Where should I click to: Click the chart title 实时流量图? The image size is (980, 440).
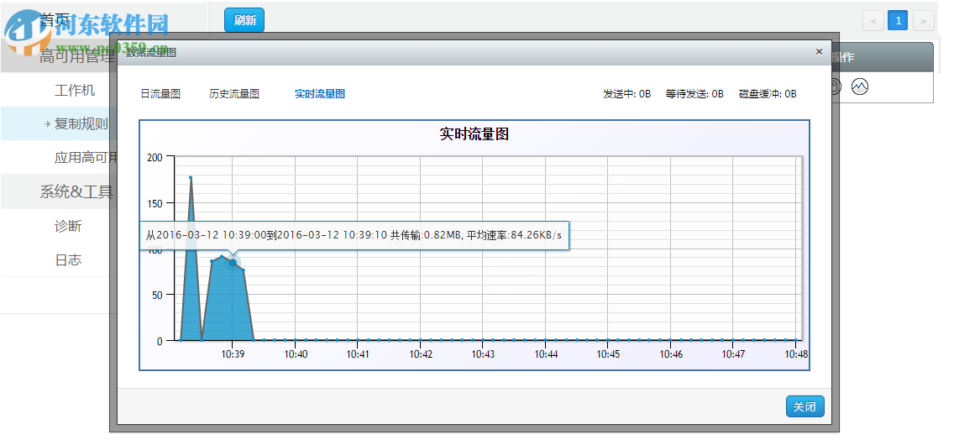pos(474,134)
